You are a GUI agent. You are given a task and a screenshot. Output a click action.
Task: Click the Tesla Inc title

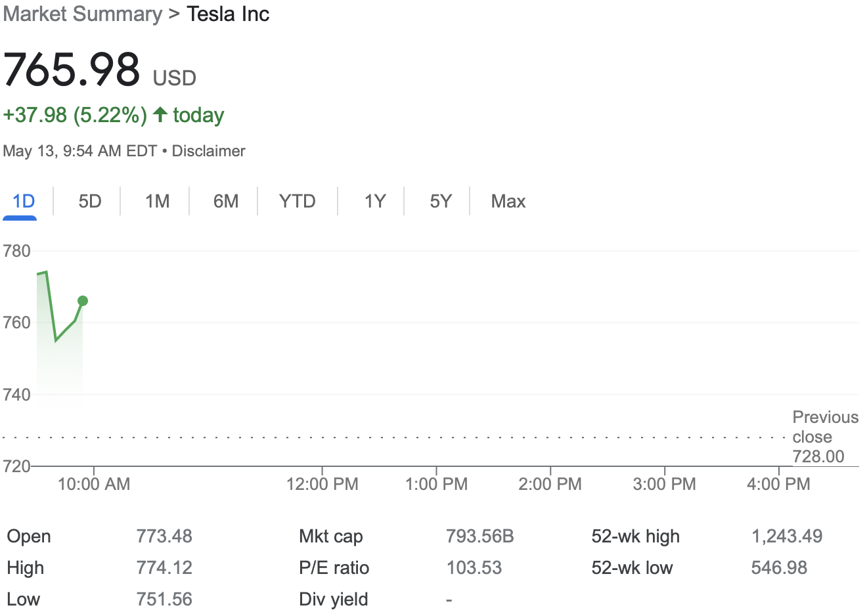click(228, 14)
